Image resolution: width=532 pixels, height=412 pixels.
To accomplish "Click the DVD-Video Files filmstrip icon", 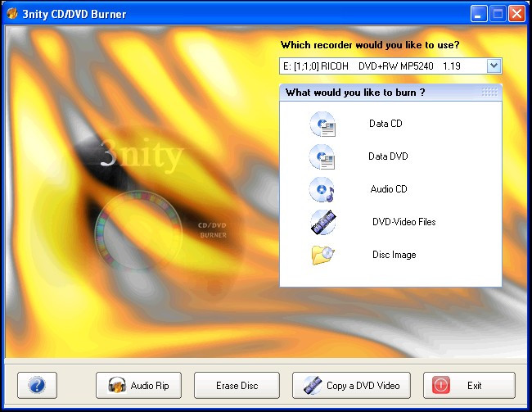I will pos(323,222).
